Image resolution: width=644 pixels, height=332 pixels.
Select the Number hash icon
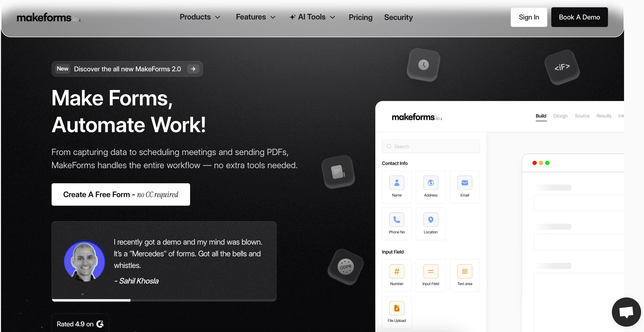[396, 271]
